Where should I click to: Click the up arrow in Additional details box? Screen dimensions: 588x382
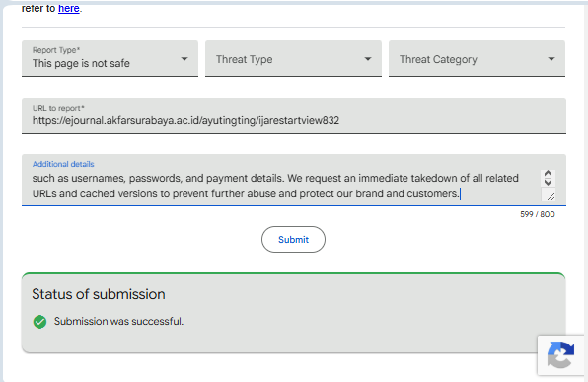(x=548, y=174)
